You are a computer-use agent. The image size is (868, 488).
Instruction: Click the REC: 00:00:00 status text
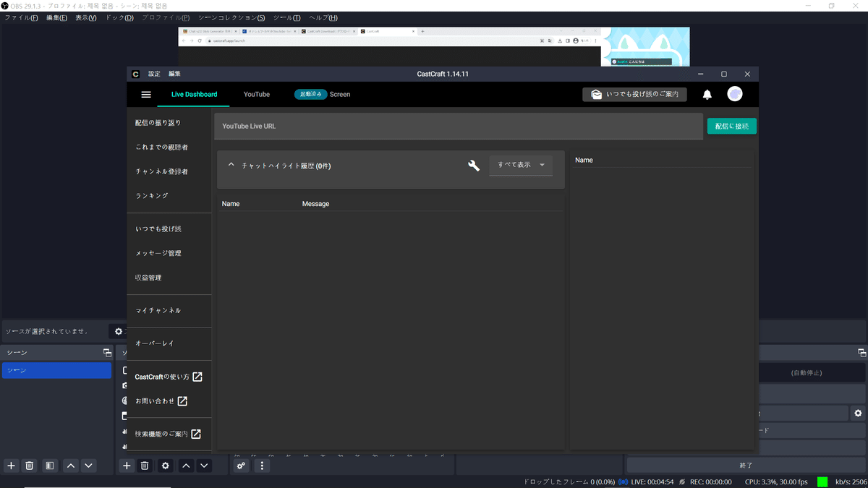click(711, 481)
